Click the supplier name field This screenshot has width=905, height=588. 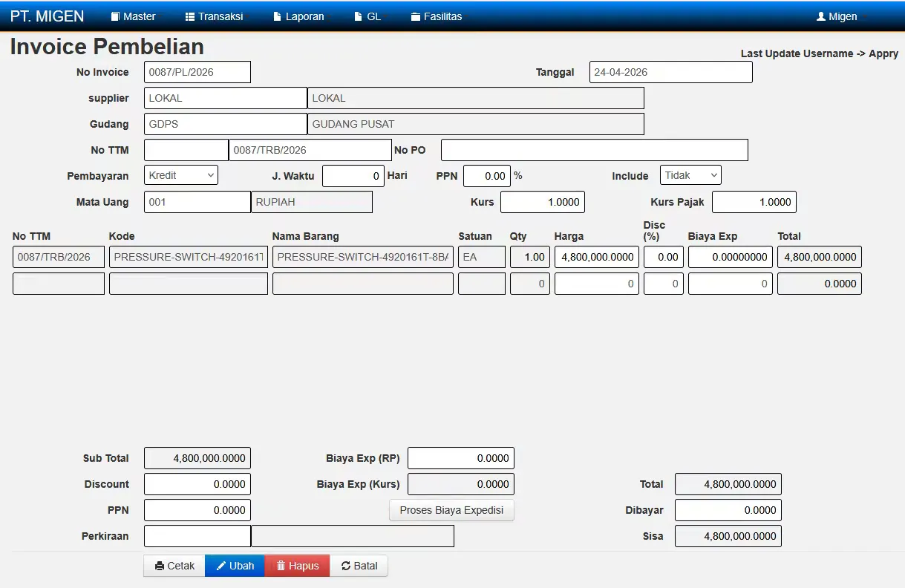476,98
